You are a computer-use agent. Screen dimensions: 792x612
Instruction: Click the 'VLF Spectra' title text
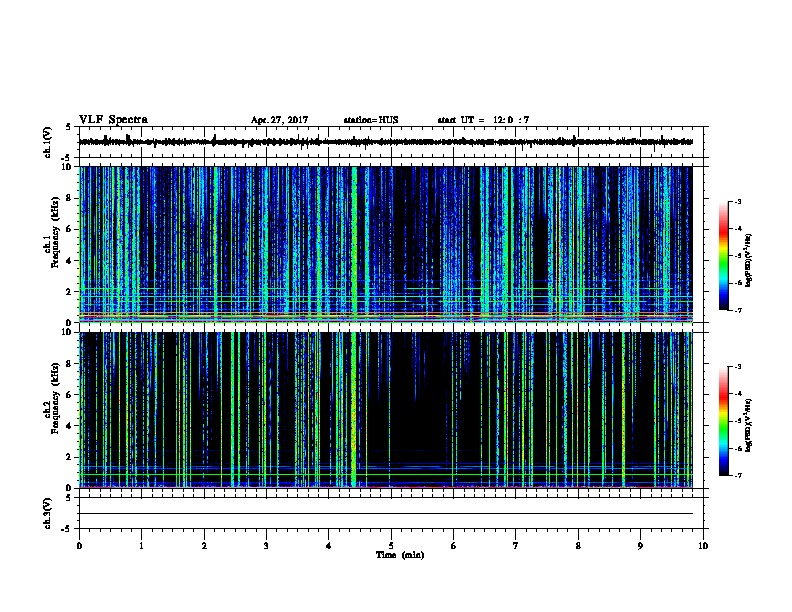[x=113, y=120]
